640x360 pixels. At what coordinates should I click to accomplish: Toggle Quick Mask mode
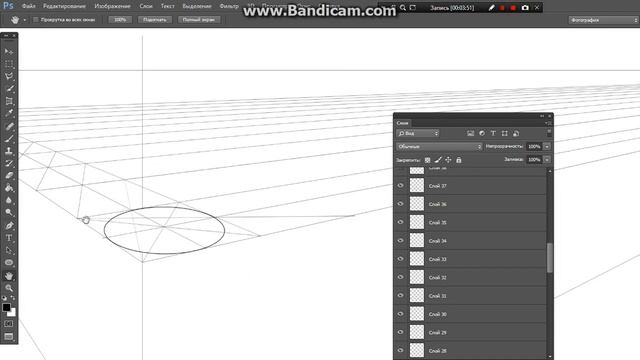(9, 324)
